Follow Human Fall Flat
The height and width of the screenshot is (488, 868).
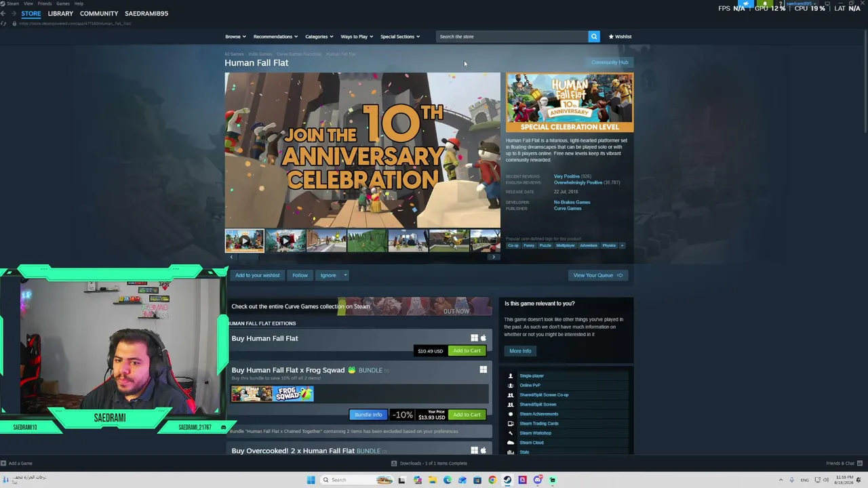(300, 275)
